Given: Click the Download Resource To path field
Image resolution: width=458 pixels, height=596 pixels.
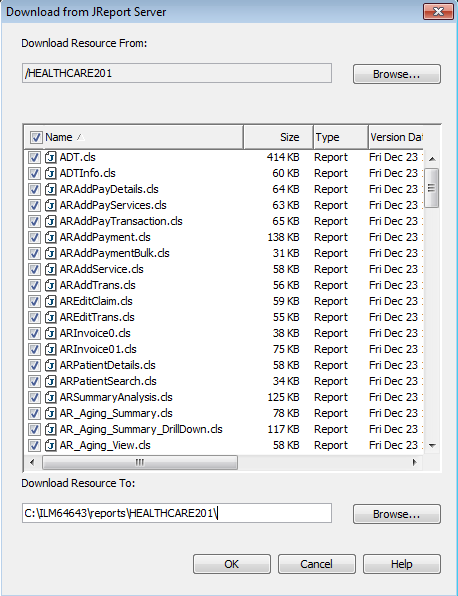Looking at the screenshot, I should click(177, 514).
